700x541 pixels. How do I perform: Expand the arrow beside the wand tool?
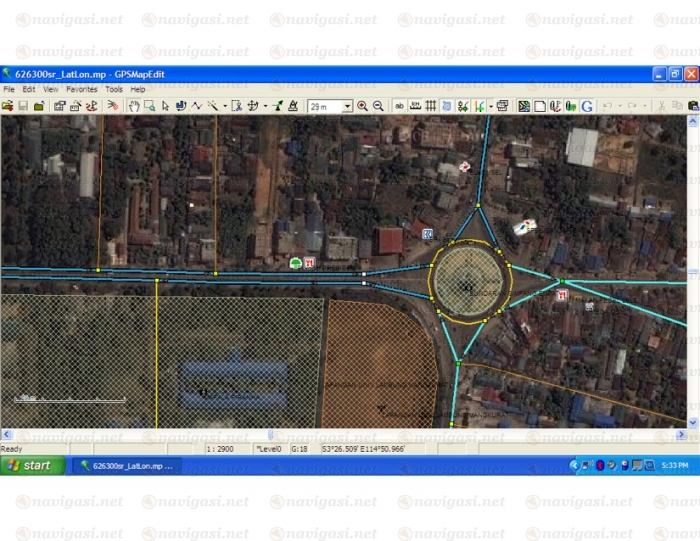coord(224,106)
